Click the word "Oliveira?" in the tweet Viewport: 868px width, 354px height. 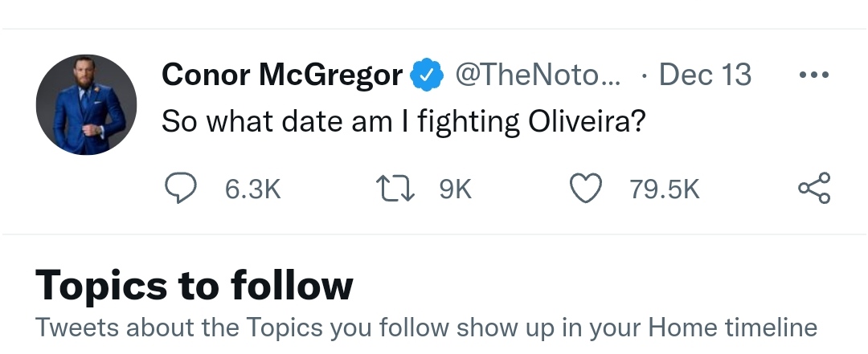coord(588,122)
